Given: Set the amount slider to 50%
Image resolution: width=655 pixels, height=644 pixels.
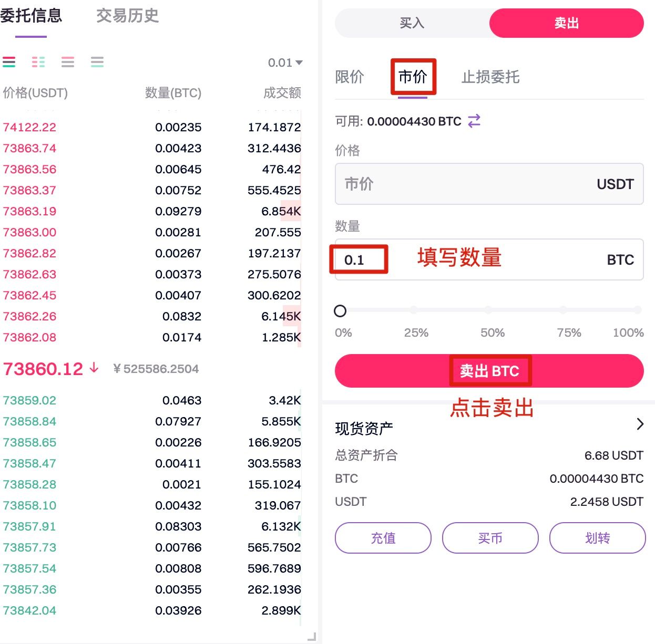Looking at the screenshot, I should point(489,310).
